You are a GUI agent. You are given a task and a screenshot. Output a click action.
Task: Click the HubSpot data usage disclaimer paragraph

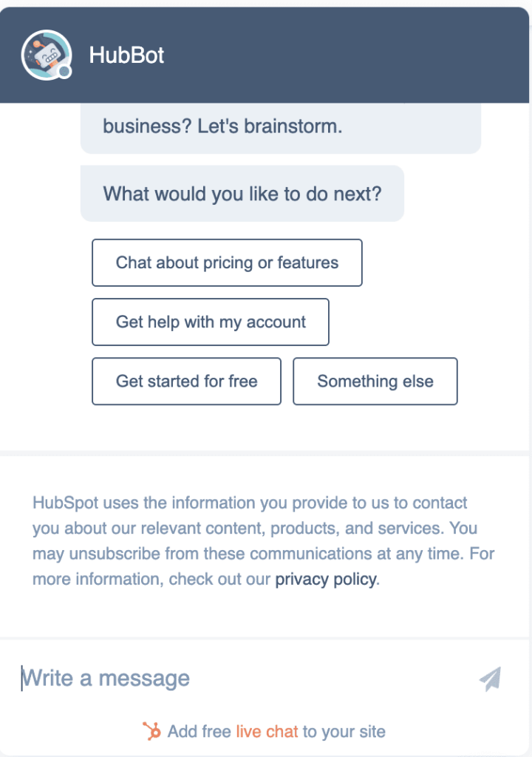click(x=263, y=540)
